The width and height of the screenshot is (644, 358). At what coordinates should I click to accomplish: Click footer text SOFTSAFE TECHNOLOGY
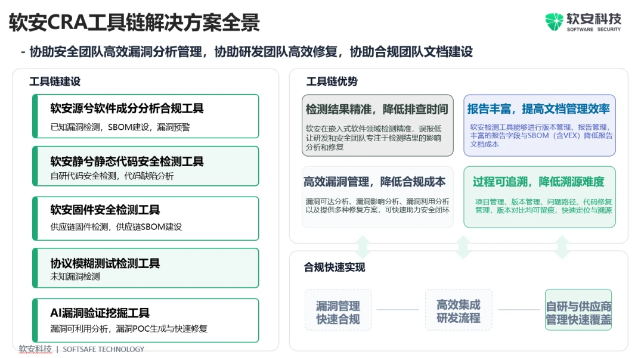point(103,350)
